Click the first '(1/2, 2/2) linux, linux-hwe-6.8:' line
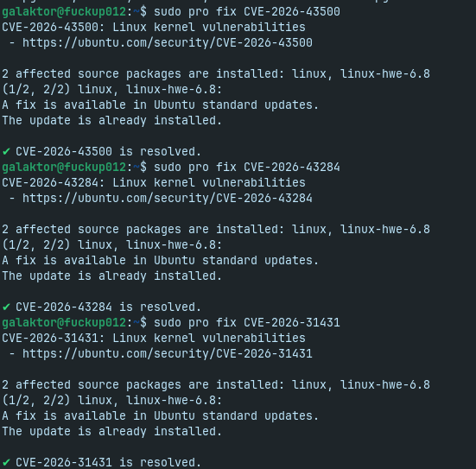This screenshot has height=469, width=476. [x=112, y=90]
